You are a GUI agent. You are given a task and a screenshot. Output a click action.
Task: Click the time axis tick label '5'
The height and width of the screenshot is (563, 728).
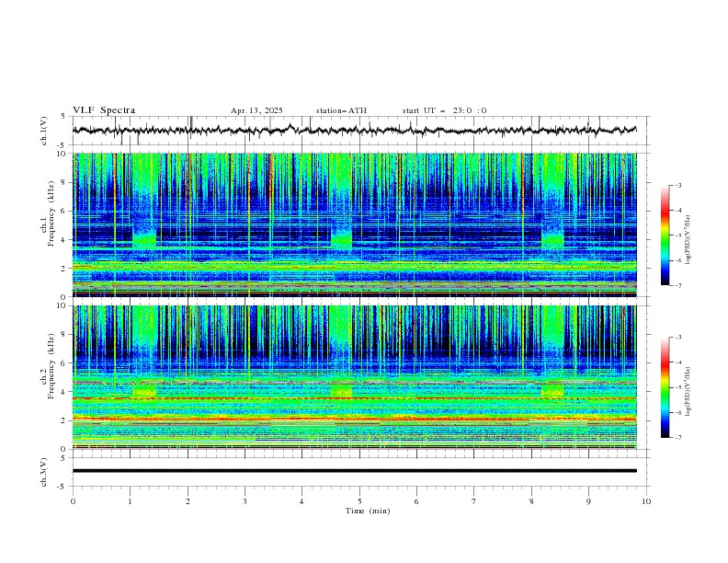pyautogui.click(x=359, y=501)
